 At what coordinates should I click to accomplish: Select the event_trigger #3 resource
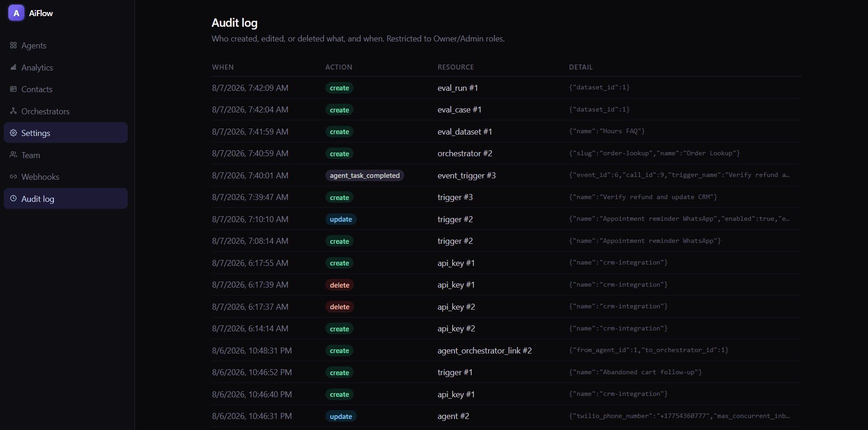tap(466, 176)
